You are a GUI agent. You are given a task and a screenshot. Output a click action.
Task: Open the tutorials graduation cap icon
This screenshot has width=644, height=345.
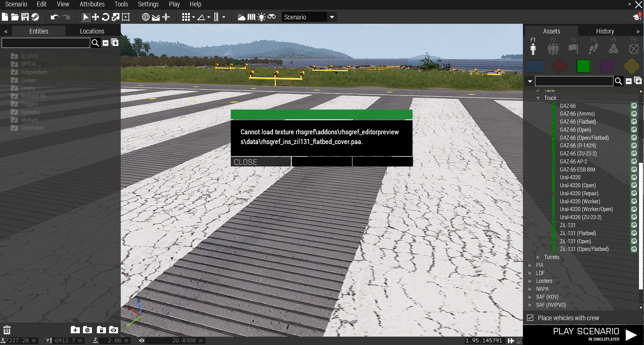point(637,17)
